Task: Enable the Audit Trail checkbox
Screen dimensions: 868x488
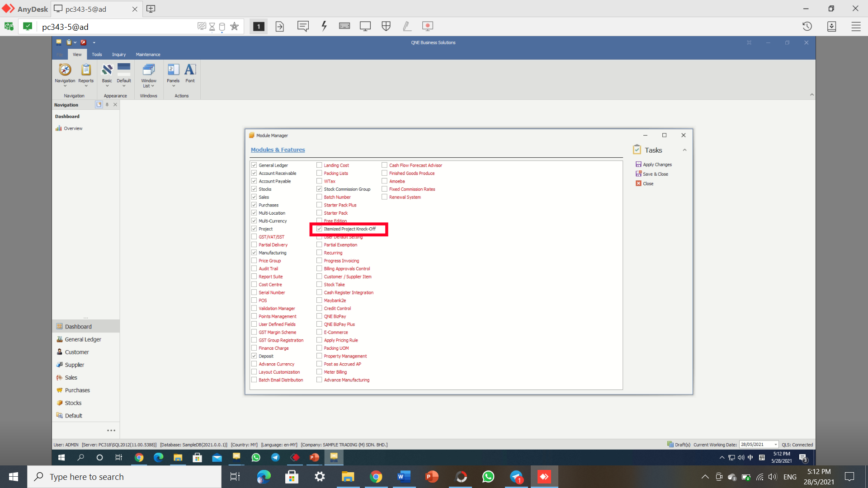Action: 254,269
